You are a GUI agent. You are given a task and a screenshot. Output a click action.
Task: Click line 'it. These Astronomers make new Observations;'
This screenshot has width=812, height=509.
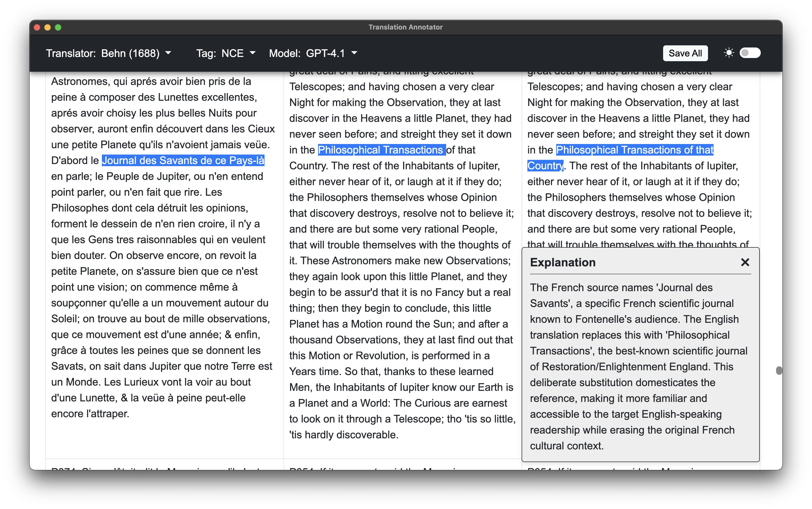[x=400, y=261]
